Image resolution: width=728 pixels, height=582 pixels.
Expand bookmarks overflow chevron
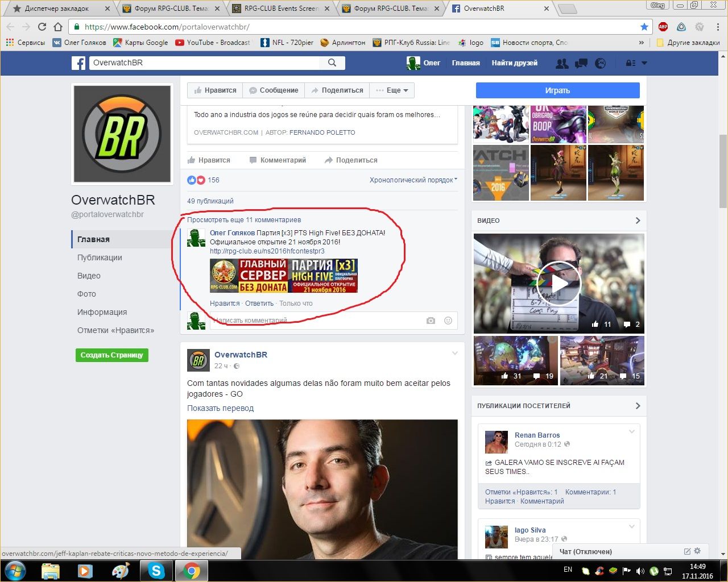[x=642, y=43]
